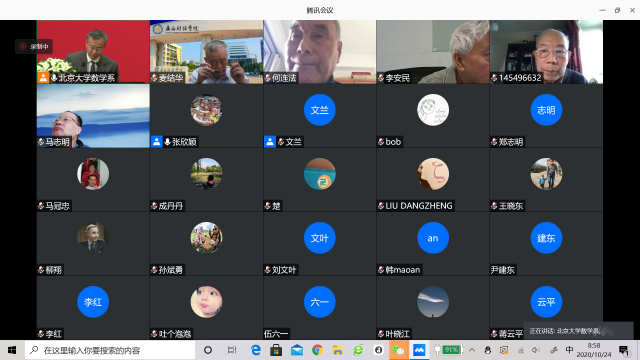Click the microphone icon beside 张欣颖

(167, 142)
